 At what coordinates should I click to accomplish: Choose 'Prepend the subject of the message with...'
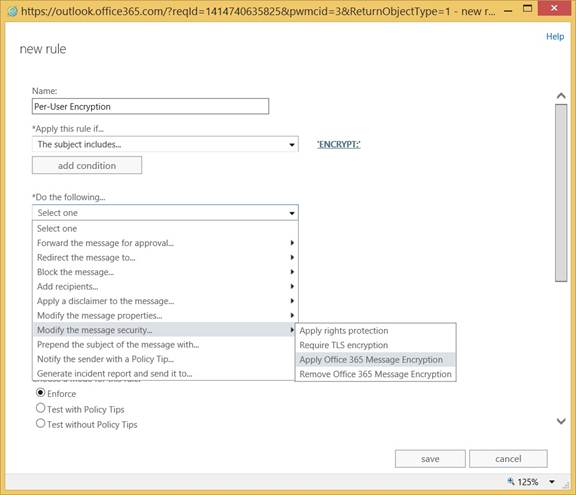coord(165,344)
